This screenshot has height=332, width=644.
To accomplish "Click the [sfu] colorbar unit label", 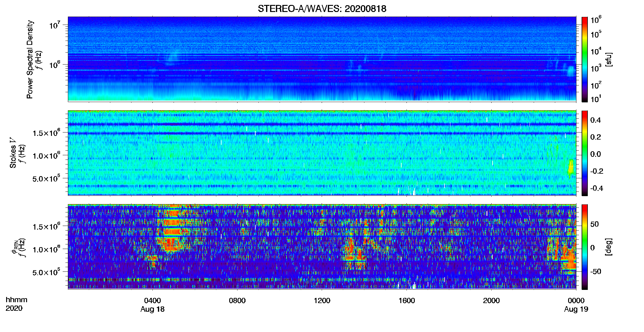I will pyautogui.click(x=608, y=59).
